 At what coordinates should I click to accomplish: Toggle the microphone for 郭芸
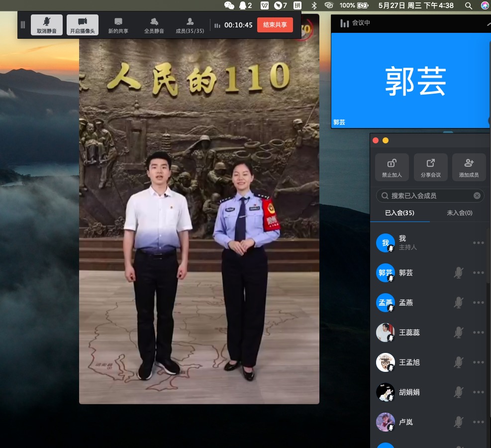[x=458, y=273]
